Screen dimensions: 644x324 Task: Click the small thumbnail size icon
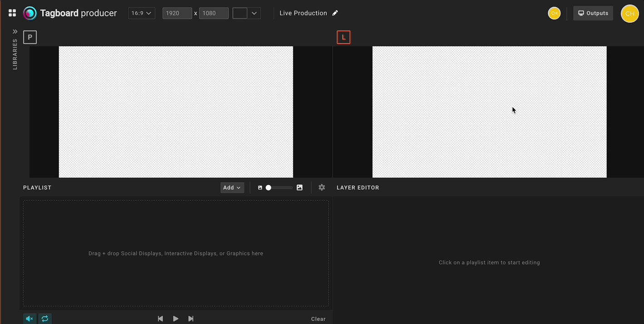click(x=260, y=187)
